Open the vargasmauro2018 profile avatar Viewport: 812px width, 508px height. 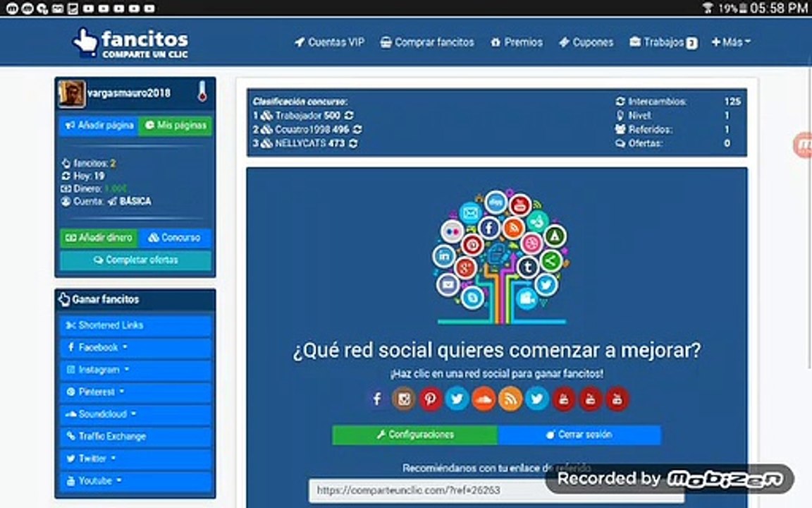point(71,94)
